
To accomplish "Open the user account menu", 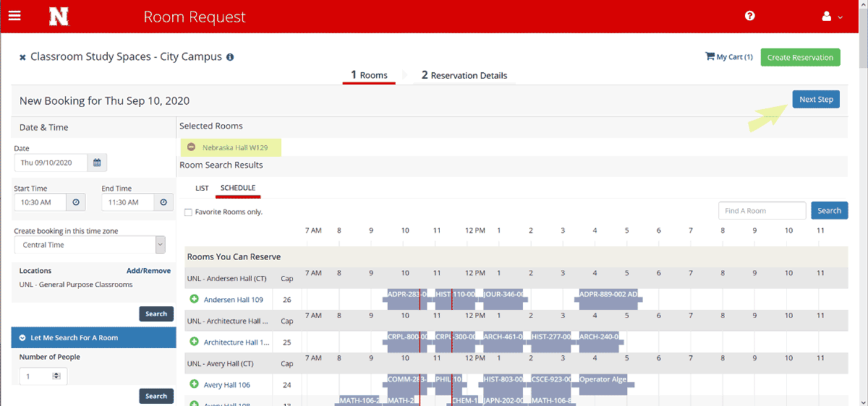I will pos(832,17).
